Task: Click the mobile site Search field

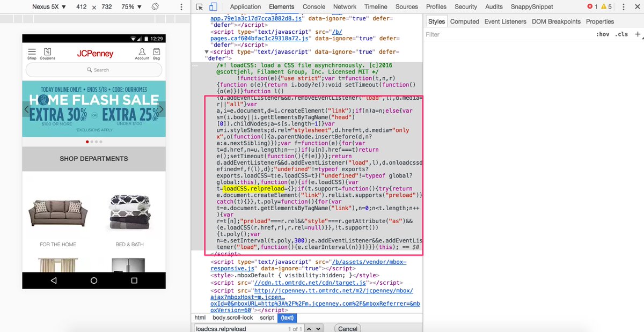Action: 94,70
